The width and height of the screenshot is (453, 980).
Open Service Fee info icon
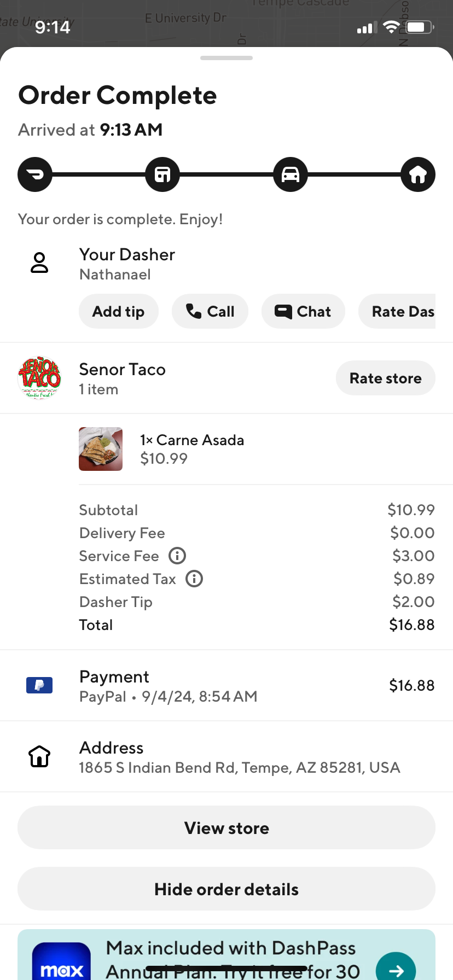tap(177, 556)
